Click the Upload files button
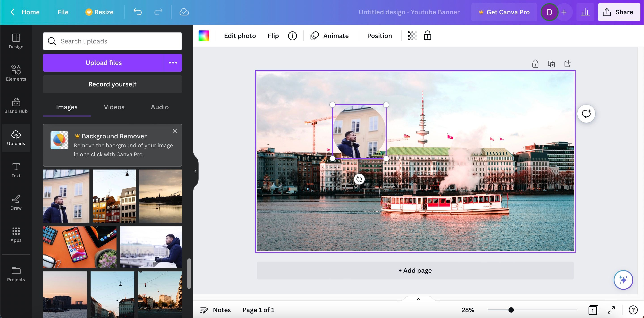This screenshot has width=644, height=318. pos(104,63)
